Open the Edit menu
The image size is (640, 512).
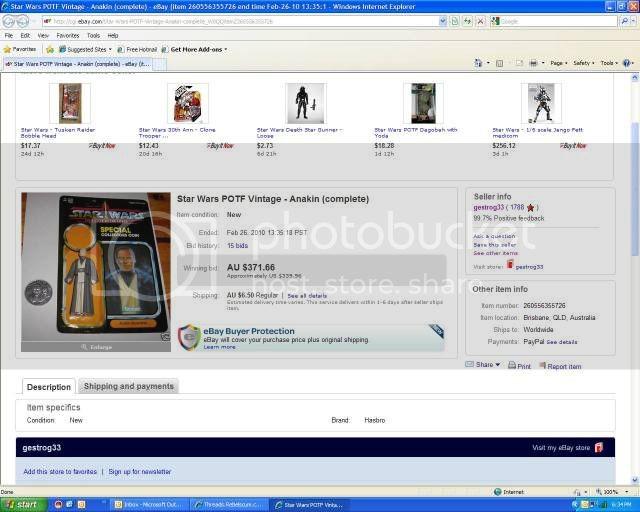pyautogui.click(x=25, y=36)
